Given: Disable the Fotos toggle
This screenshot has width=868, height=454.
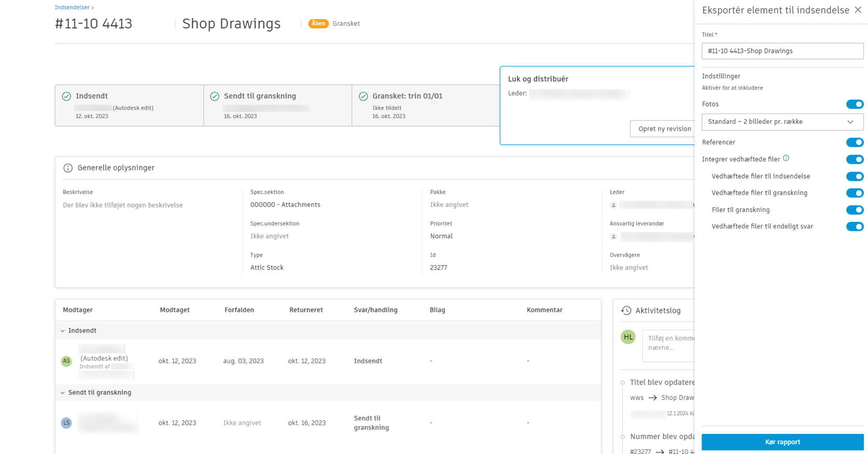Looking at the screenshot, I should [x=855, y=104].
